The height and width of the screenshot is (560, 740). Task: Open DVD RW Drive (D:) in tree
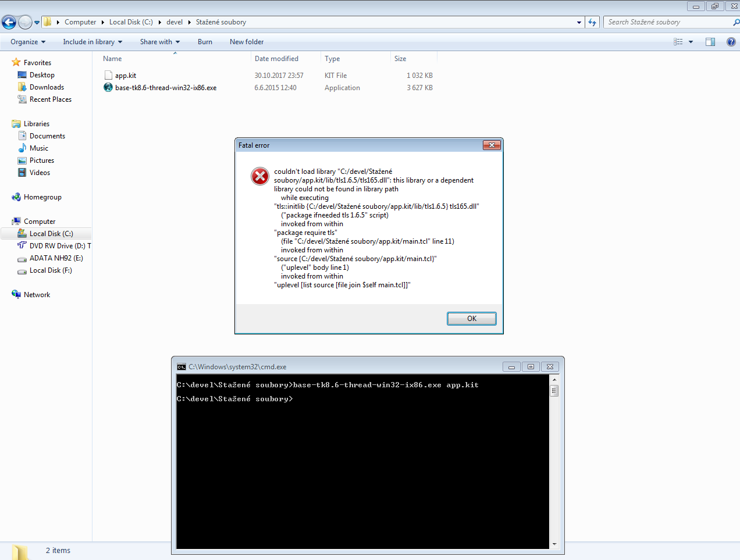coord(60,246)
